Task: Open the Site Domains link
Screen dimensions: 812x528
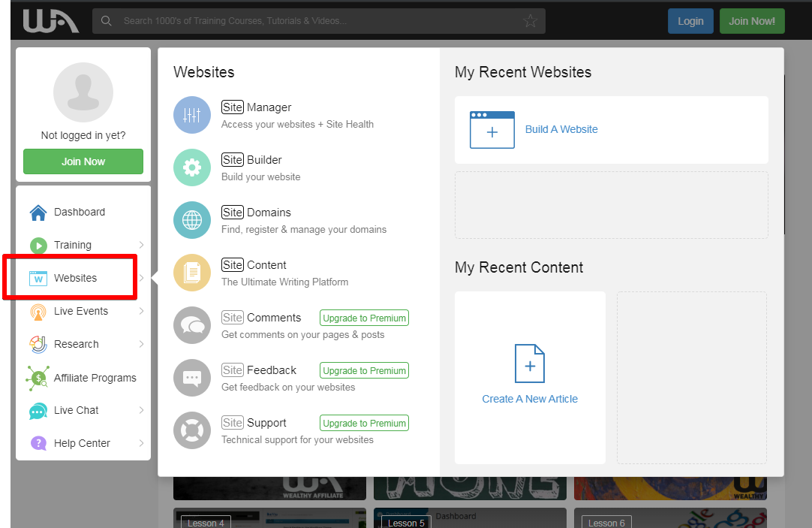Action: [x=257, y=213]
